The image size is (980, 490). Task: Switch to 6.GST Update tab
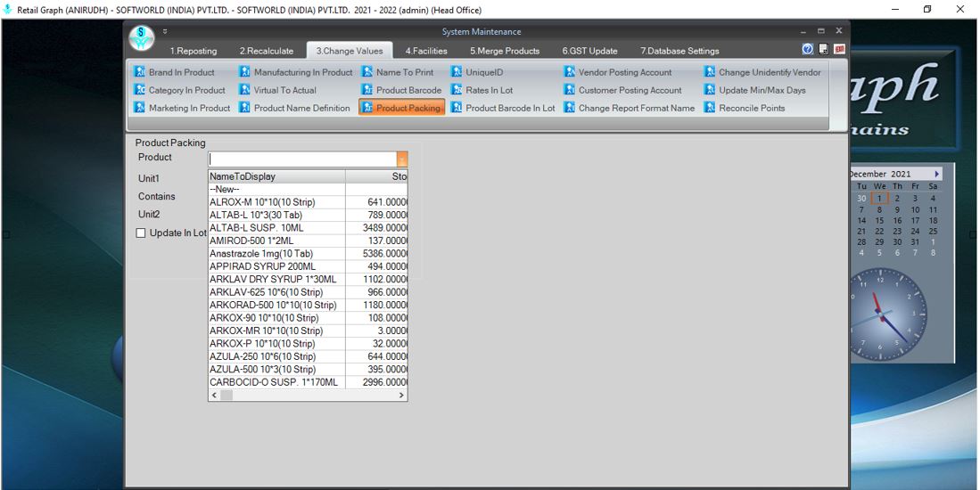[x=589, y=51]
